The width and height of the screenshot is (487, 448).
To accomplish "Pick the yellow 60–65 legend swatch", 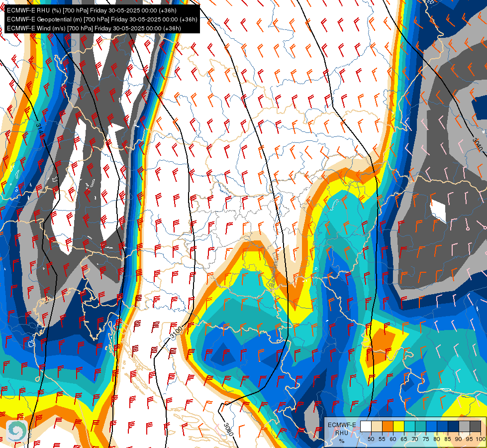I will (399, 426).
